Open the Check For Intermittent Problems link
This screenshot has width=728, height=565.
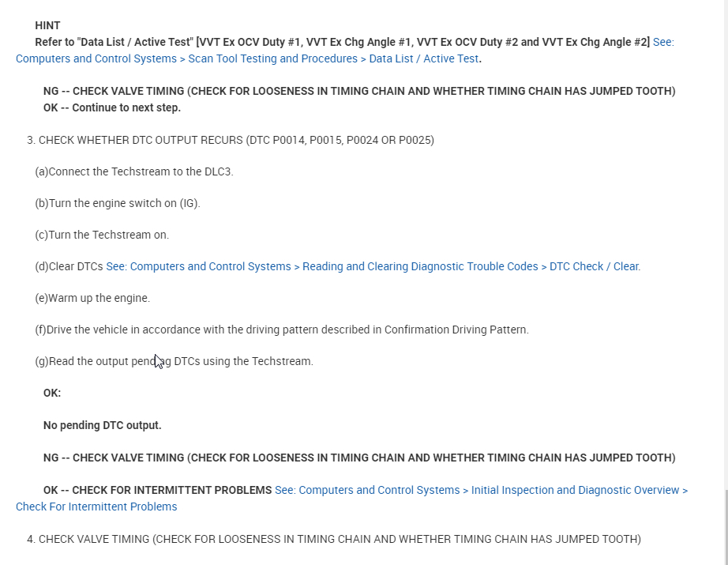click(x=96, y=507)
